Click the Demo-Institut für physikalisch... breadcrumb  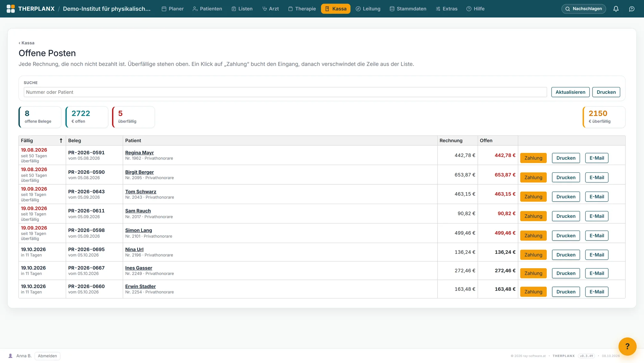tap(107, 9)
